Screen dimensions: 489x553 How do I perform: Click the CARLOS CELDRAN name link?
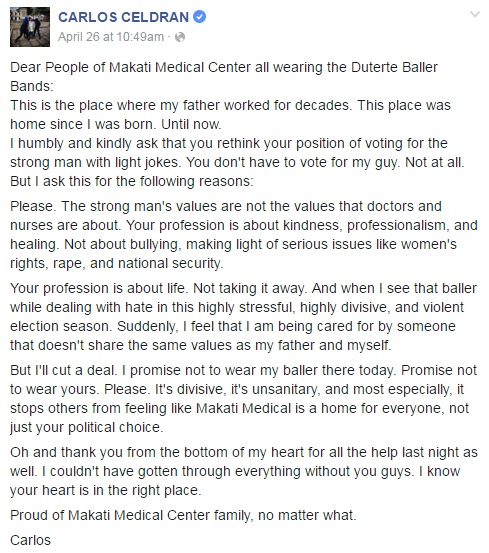point(123,17)
